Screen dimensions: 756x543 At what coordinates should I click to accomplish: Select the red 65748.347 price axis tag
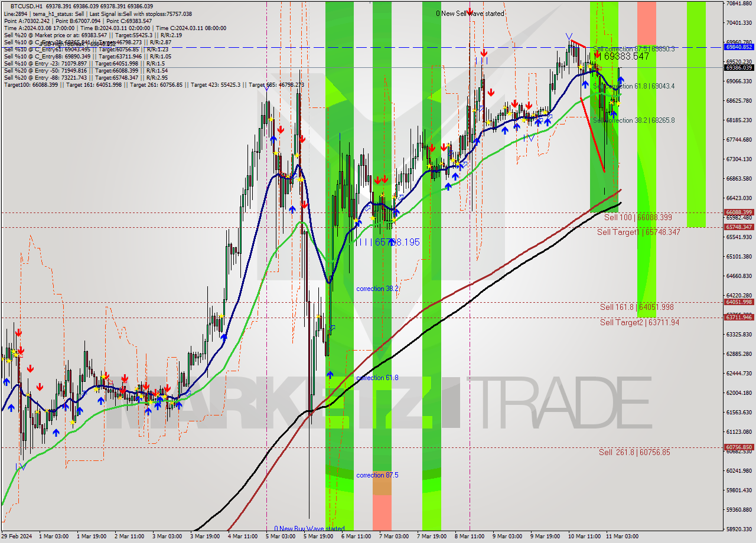(738, 227)
